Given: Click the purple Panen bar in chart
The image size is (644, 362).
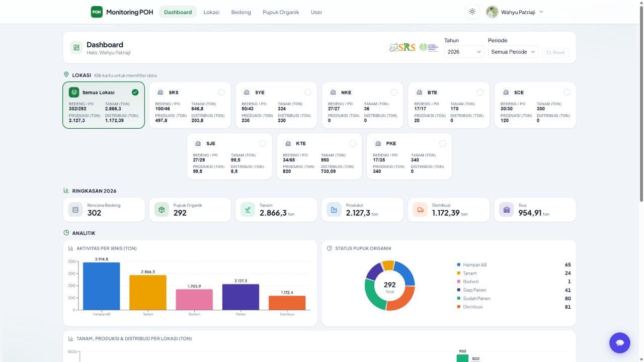Looking at the screenshot, I should (240, 297).
